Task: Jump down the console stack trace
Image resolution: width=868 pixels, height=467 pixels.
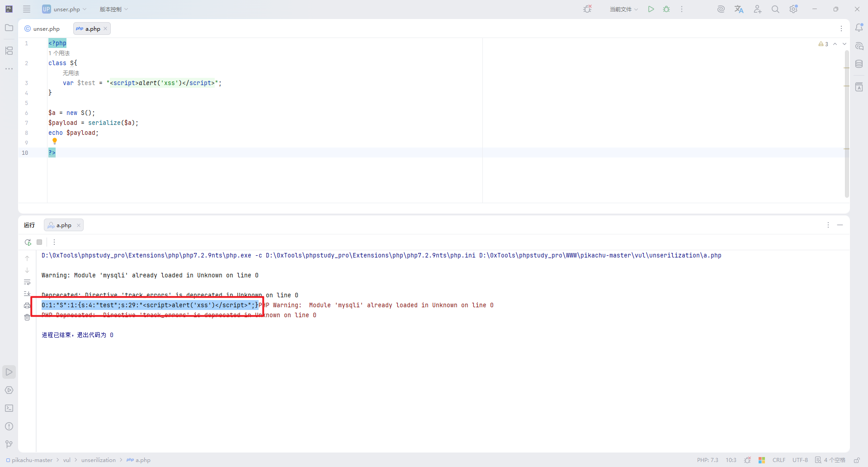Action: point(27,270)
